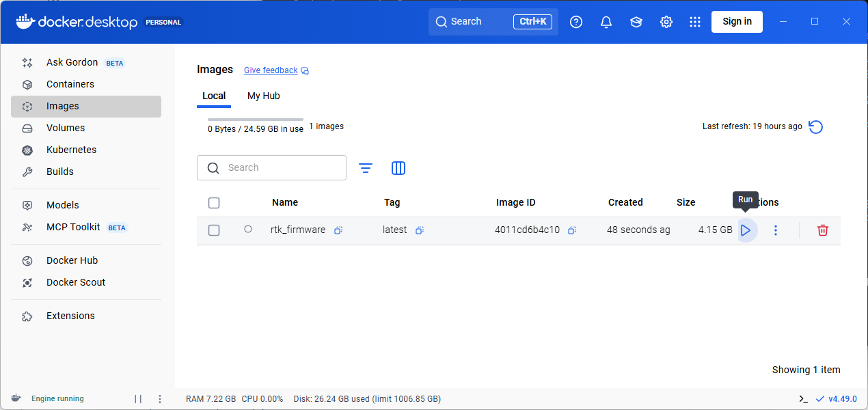The image size is (868, 410).
Task: Open the Kubernetes panel
Action: 71,150
